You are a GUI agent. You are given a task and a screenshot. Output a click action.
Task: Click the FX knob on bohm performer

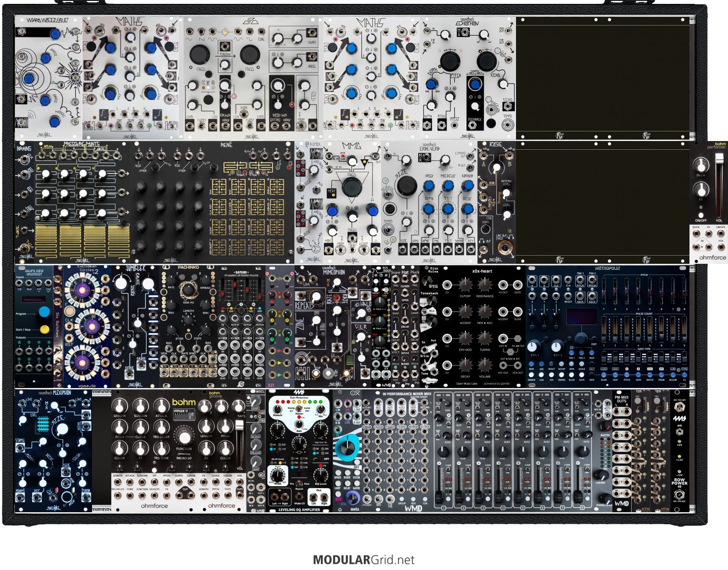pos(700,189)
